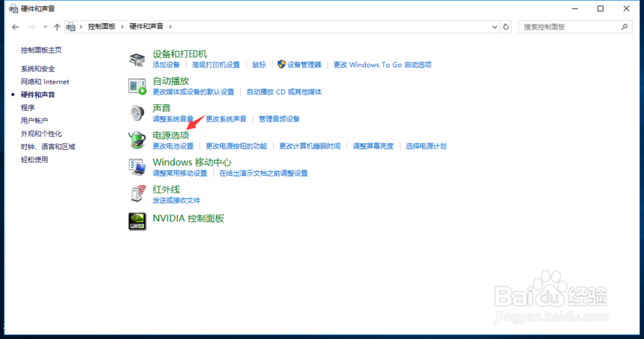Select 硬件和声音 in the sidebar
The image size is (644, 339).
point(38,95)
